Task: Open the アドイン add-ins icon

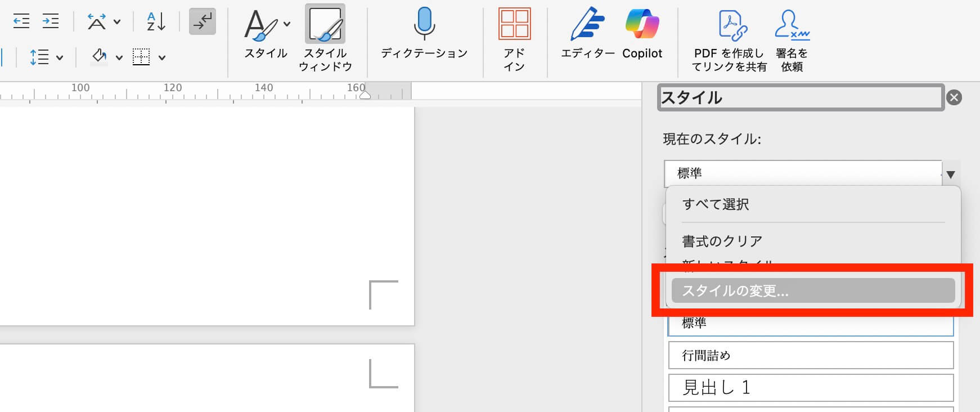Action: [x=514, y=37]
